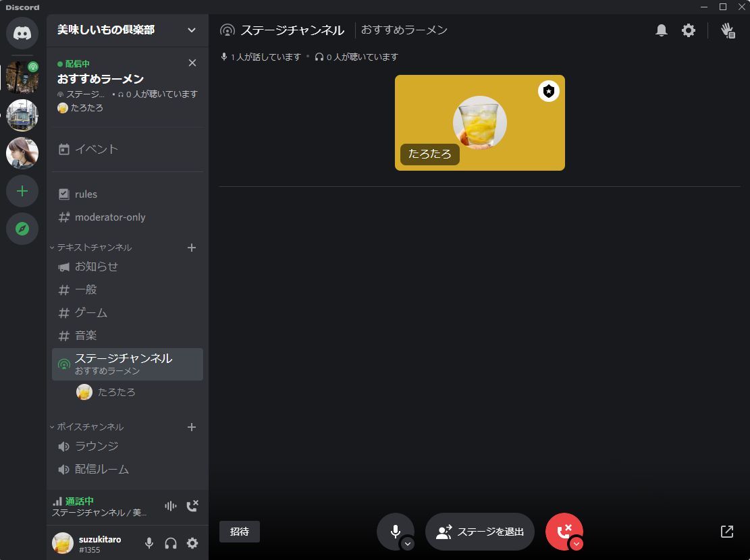Click the 0 人が聴いています listener count
The height and width of the screenshot is (560, 750).
pos(356,57)
